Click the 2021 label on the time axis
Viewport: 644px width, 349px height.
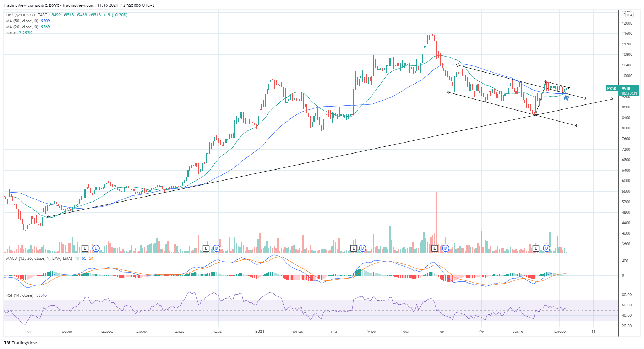(260, 331)
